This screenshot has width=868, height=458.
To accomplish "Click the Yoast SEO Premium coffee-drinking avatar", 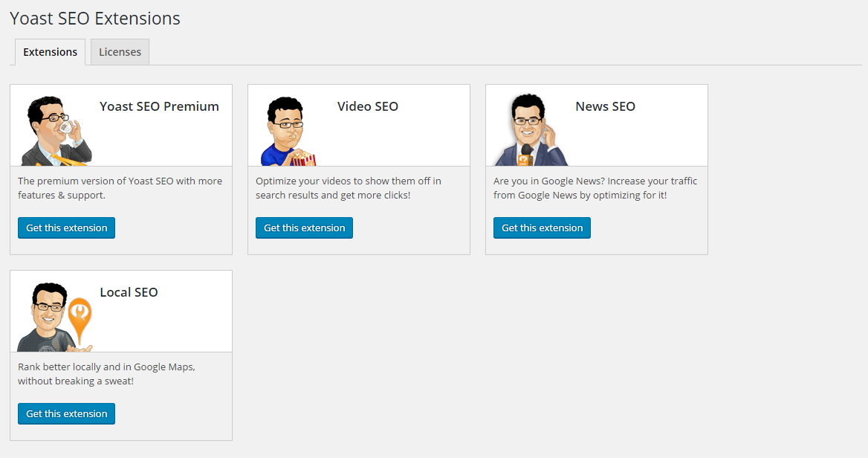I will pyautogui.click(x=56, y=131).
